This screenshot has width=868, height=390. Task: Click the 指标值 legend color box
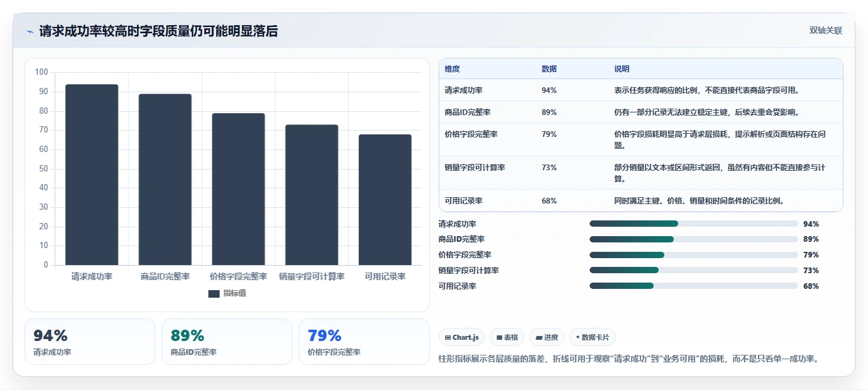click(x=214, y=293)
